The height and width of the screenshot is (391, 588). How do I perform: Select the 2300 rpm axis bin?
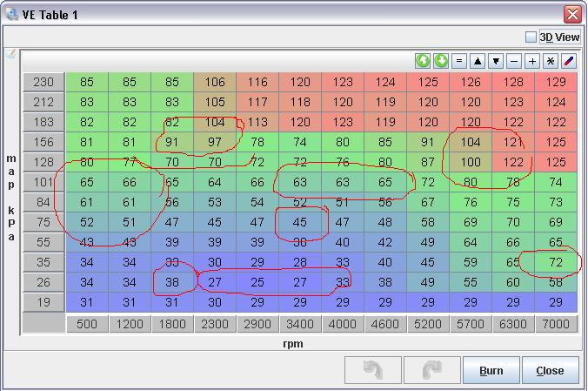point(215,324)
